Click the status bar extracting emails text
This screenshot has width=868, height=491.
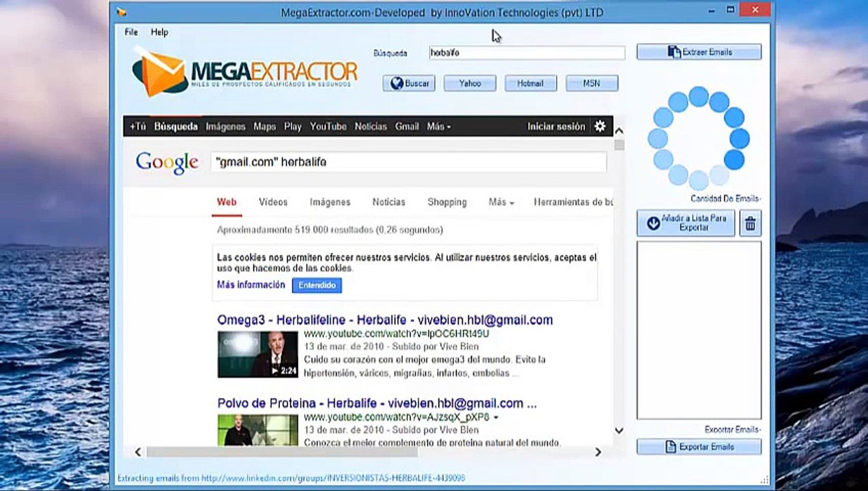pyautogui.click(x=291, y=478)
